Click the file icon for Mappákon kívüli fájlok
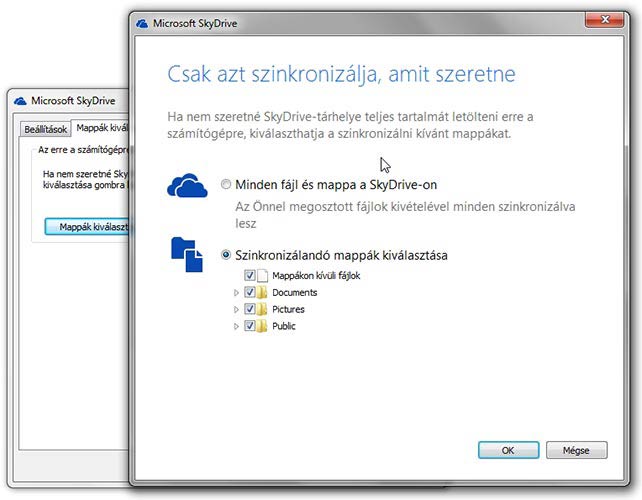Viewport: 642px width, 500px height. tap(263, 275)
